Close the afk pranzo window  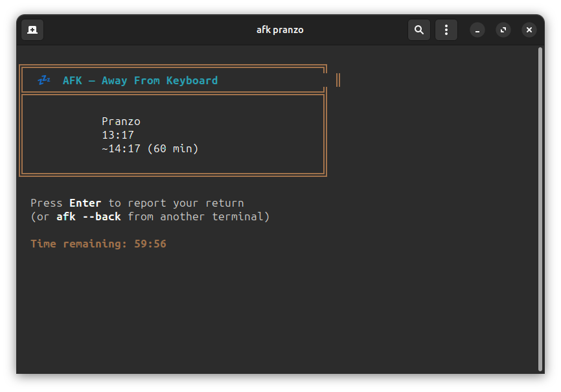529,30
